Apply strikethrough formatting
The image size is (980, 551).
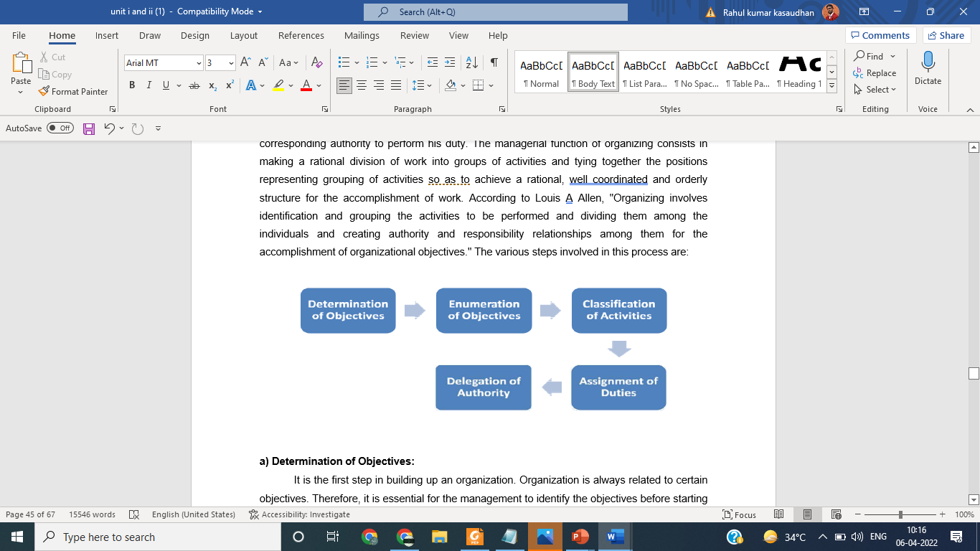[194, 85]
